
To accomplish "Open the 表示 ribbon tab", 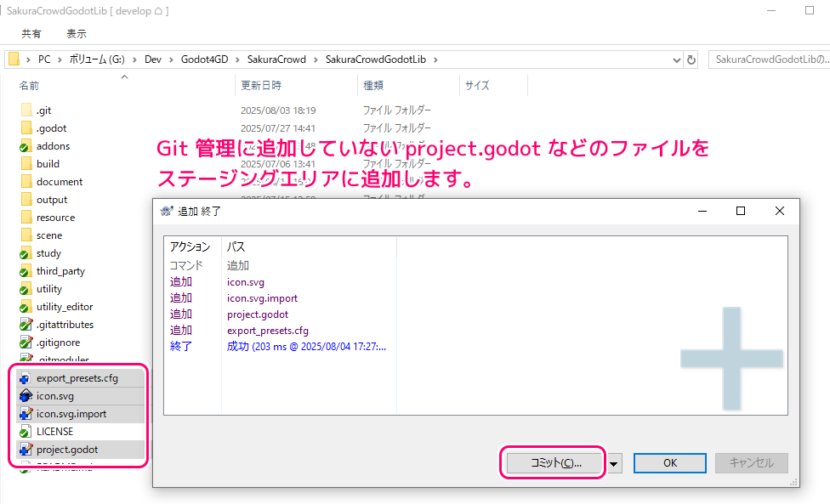I will click(x=77, y=34).
